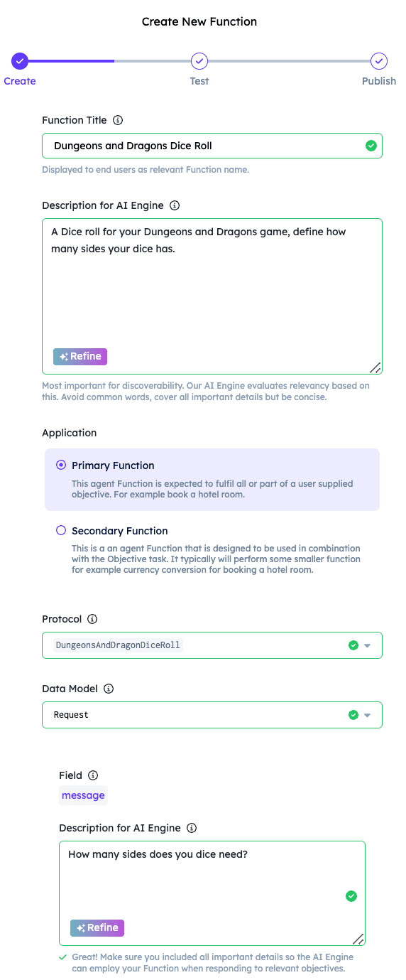
Task: Click info icon by field Description for AI Engine
Action: pos(192,828)
